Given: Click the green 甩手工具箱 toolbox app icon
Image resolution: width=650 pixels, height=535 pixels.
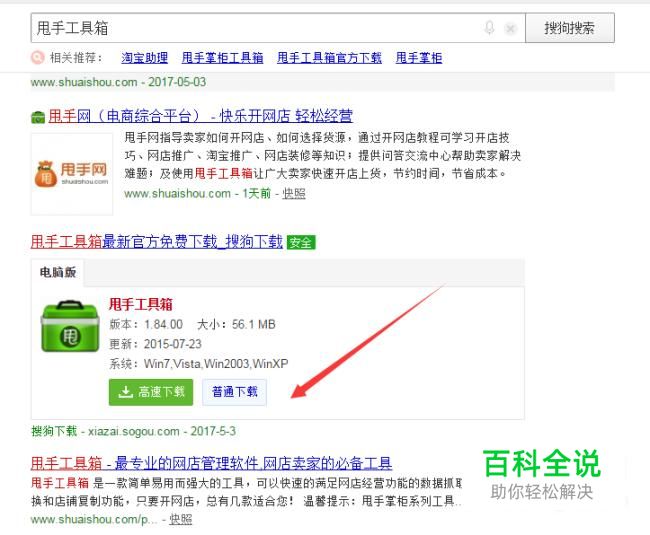Looking at the screenshot, I should point(70,326).
